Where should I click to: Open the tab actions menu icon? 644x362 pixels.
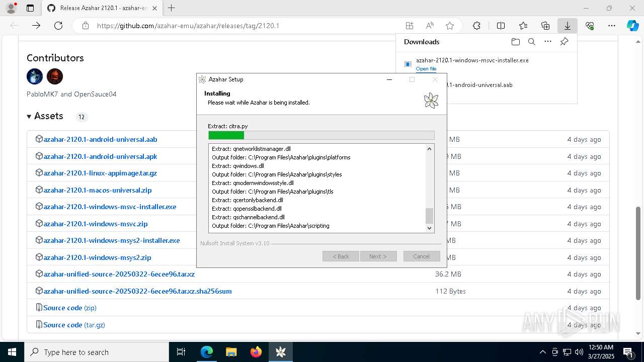click(30, 8)
